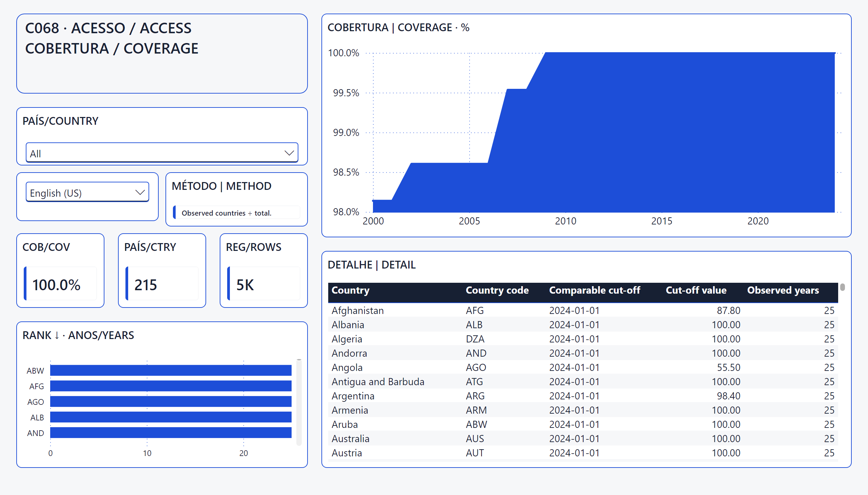This screenshot has width=868, height=495.
Task: Click the Observed years column header
Action: [783, 290]
